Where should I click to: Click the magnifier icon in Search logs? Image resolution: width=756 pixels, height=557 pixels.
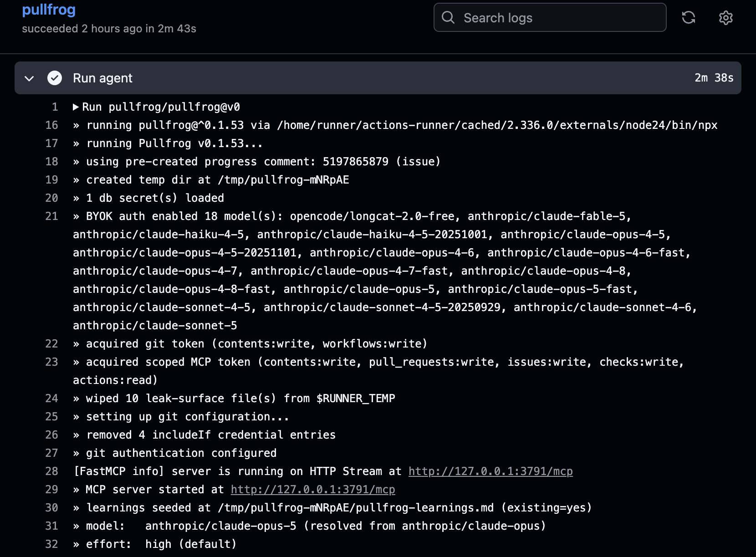(x=448, y=18)
